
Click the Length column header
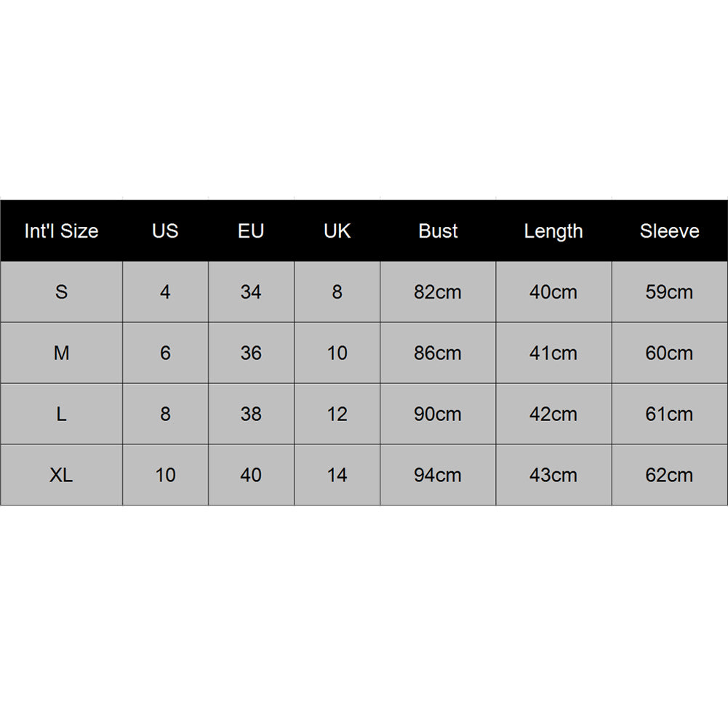(553, 231)
